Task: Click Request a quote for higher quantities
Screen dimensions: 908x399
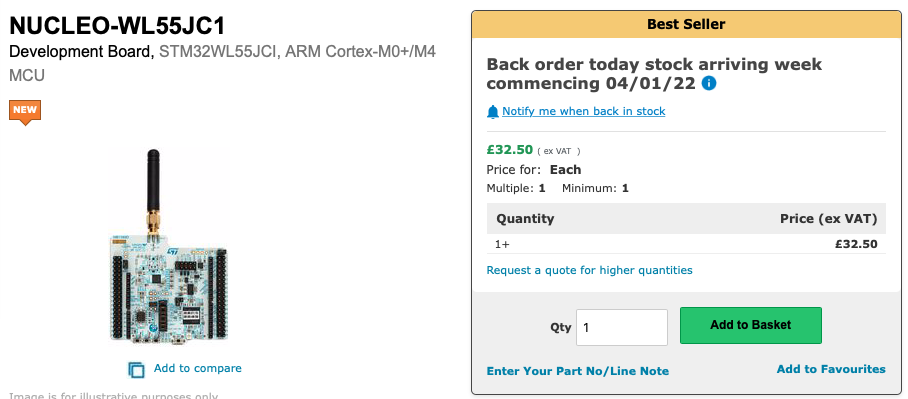Action: pyautogui.click(x=590, y=270)
